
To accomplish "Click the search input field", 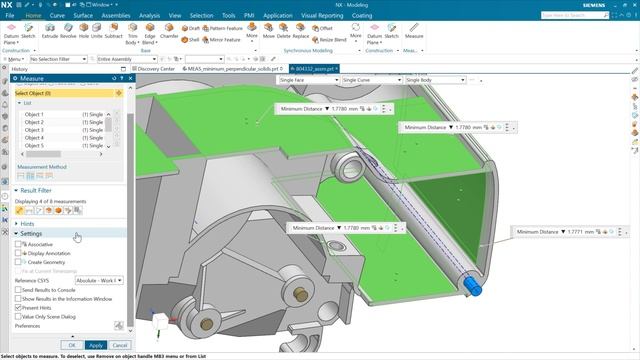I will (x=575, y=15).
